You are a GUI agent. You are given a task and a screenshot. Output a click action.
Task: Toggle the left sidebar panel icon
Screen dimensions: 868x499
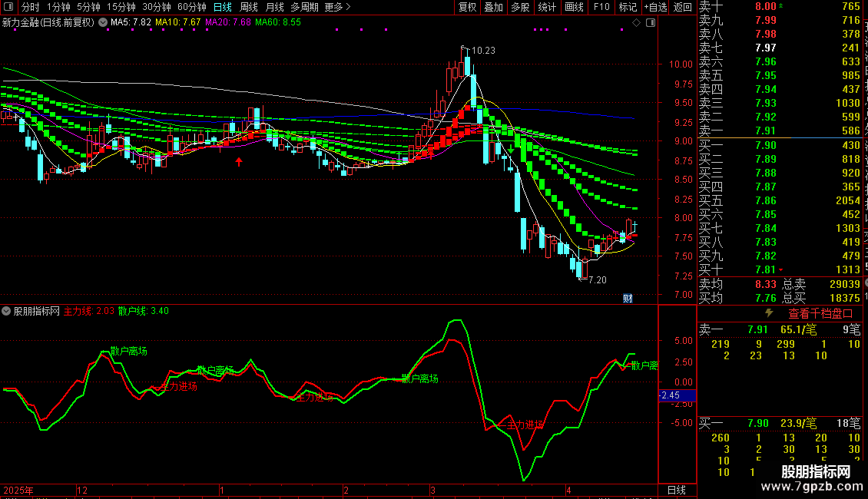coord(8,7)
